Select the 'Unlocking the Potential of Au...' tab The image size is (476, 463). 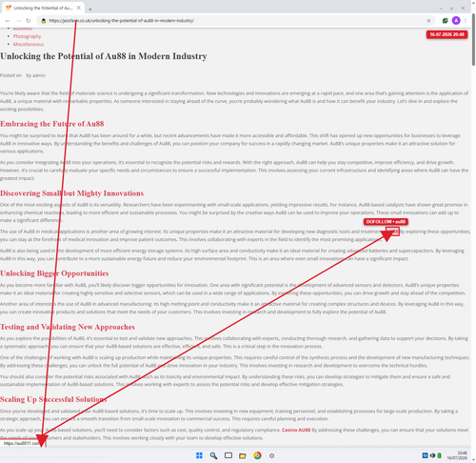[x=43, y=8]
